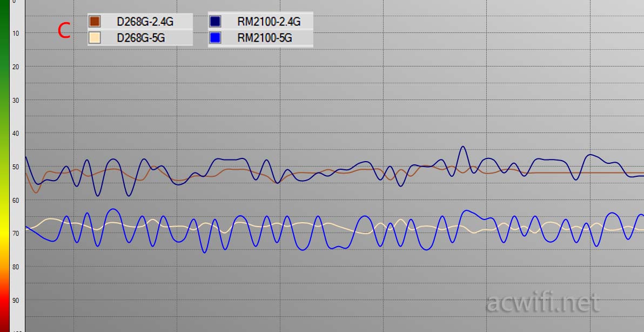
Task: Select the RM2100-2.4G legend label text
Action: coord(269,22)
